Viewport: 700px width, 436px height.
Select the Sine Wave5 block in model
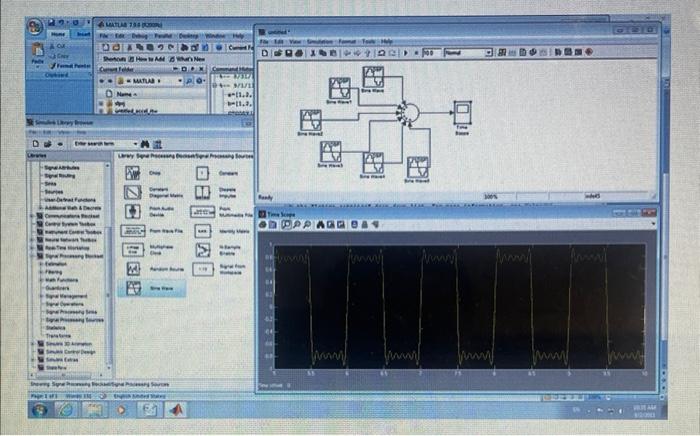click(x=417, y=167)
